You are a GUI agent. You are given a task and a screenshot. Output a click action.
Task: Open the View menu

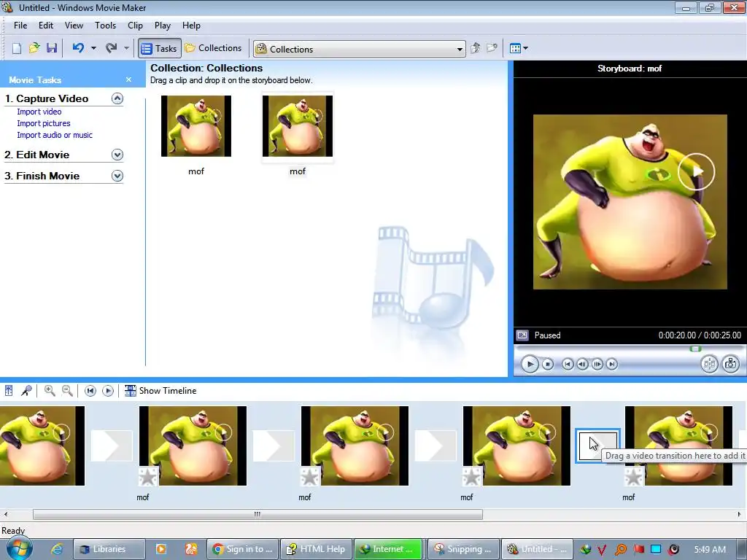[x=74, y=26]
